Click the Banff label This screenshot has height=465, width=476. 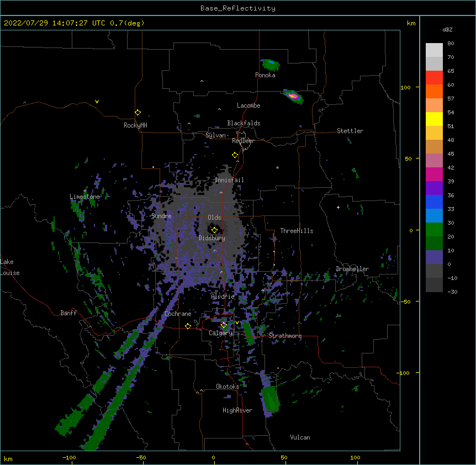(x=68, y=313)
